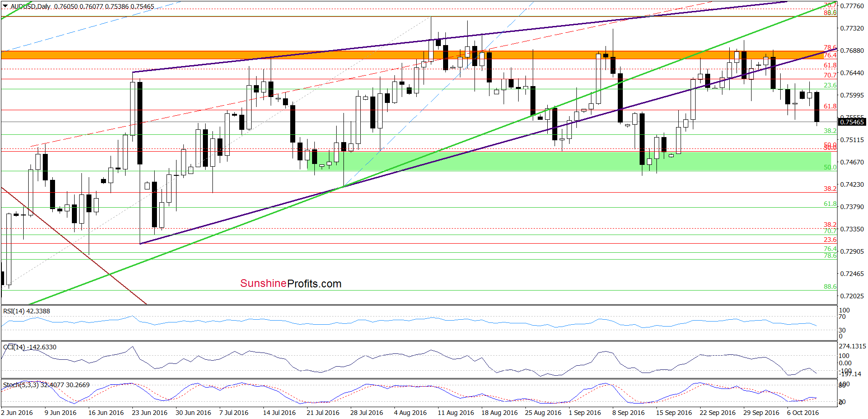Click the 7 Jul 2016 date label
The width and height of the screenshot is (868, 419).
coord(234,413)
